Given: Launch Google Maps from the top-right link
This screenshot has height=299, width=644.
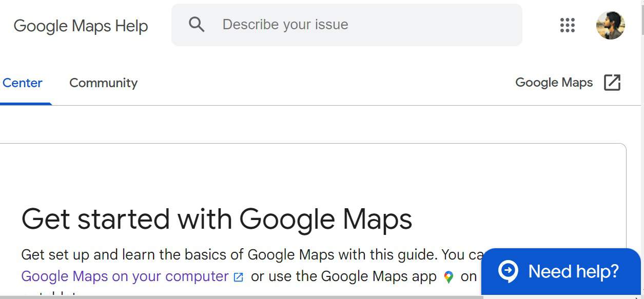Looking at the screenshot, I should coord(553,82).
